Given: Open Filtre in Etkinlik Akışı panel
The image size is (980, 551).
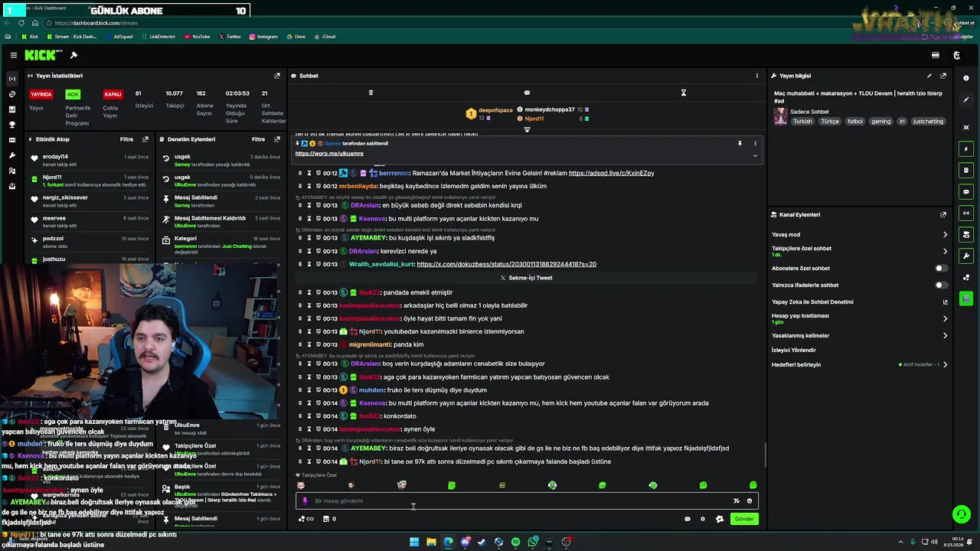Looking at the screenshot, I should (126, 139).
